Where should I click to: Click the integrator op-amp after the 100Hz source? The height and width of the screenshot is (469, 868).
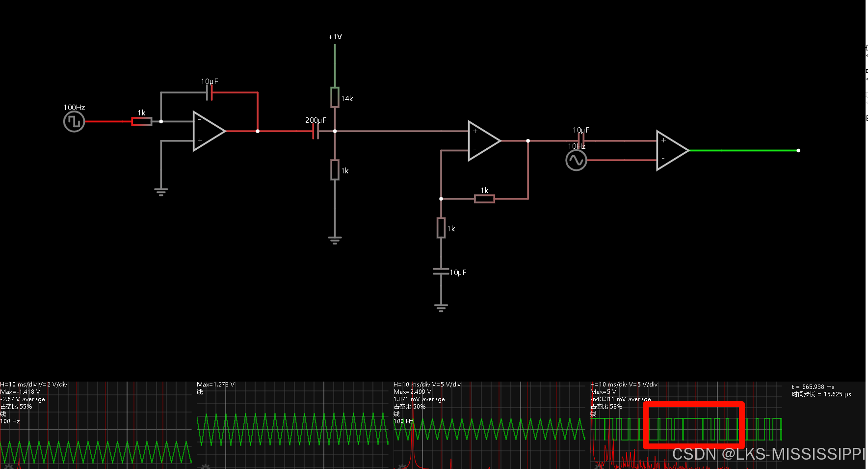[x=208, y=131]
